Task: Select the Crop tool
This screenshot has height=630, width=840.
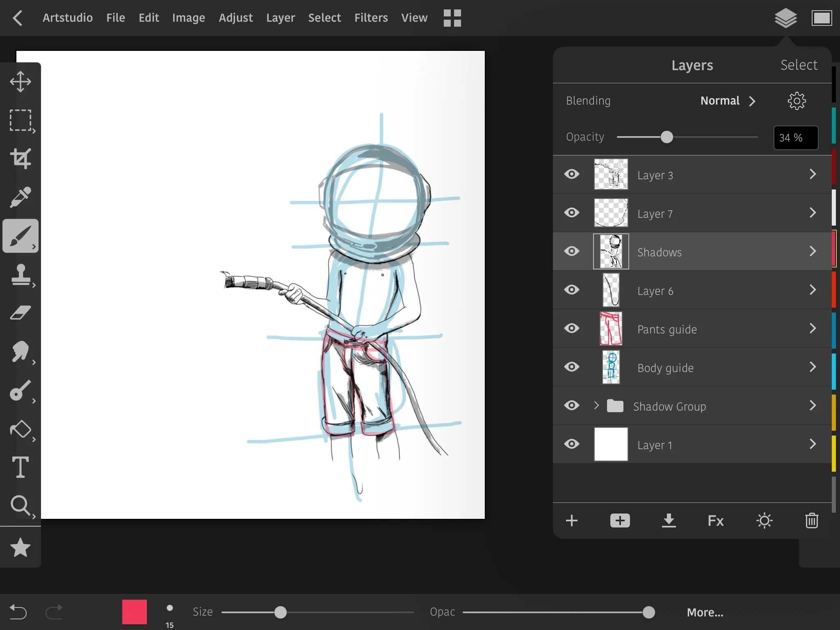Action: pos(21,158)
